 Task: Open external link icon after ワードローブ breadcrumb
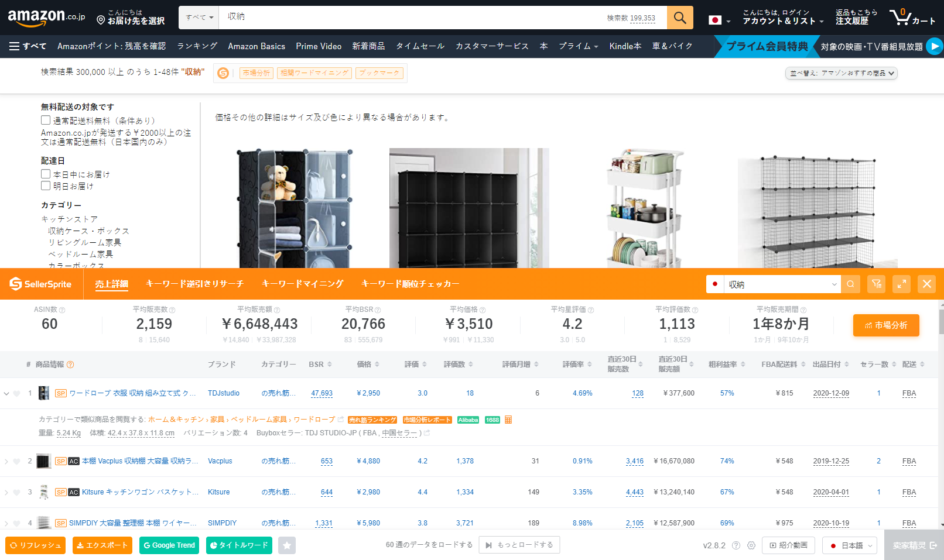pos(341,420)
